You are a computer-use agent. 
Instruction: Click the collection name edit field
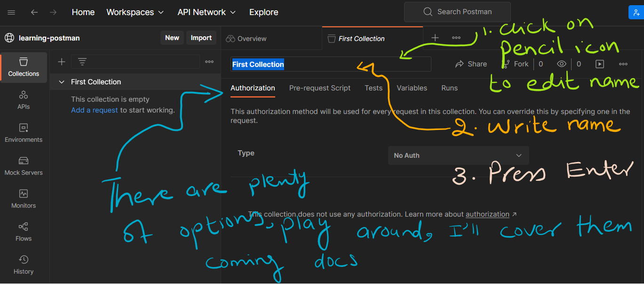coord(331,64)
